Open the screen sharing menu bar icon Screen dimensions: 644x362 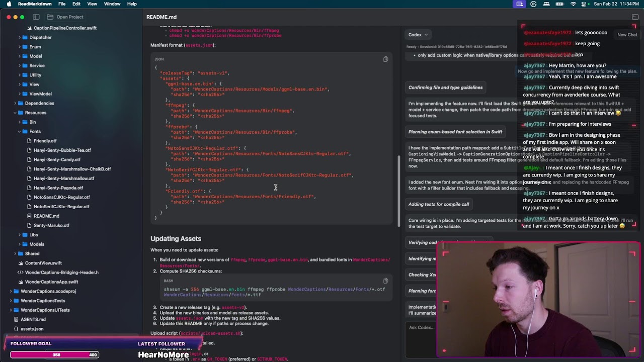point(520,4)
